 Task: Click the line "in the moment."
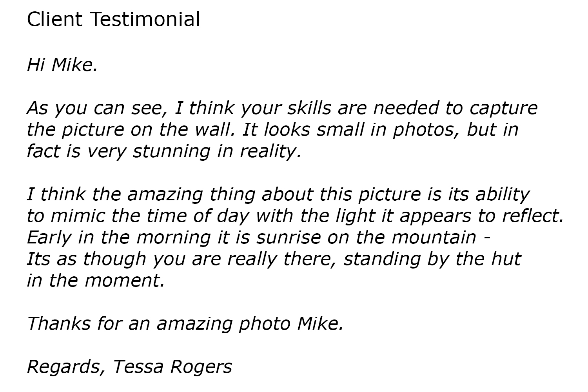coord(96,280)
